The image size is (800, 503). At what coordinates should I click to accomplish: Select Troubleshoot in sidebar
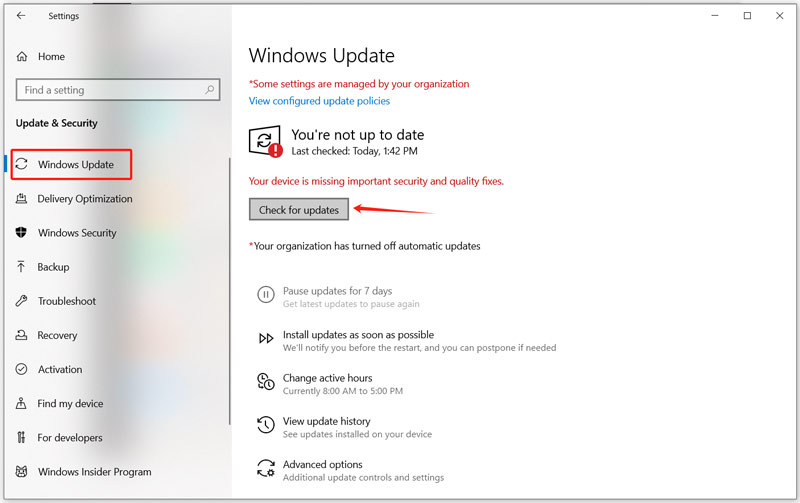click(x=67, y=301)
